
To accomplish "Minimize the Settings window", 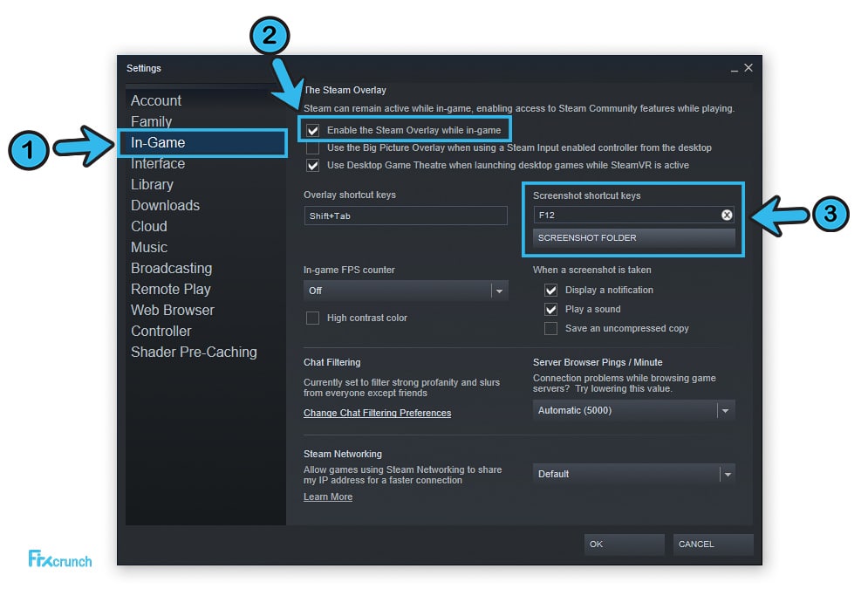I will coord(734,69).
